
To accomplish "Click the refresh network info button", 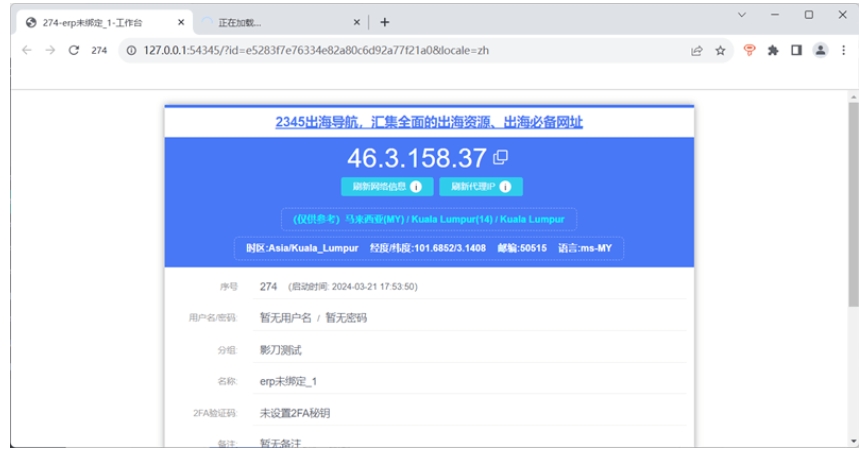I will [x=387, y=187].
